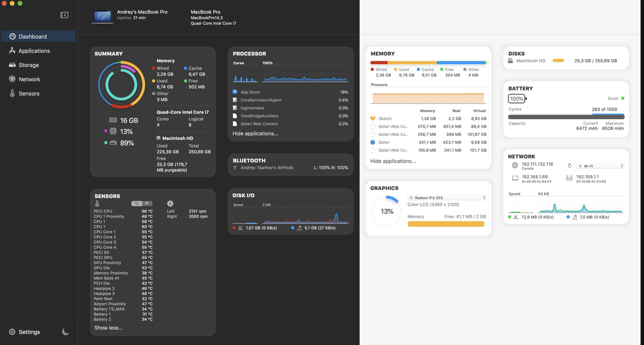This screenshot has height=345, width=644.
Task: Click the Bluetooth icon next to AirPods
Action: point(234,168)
